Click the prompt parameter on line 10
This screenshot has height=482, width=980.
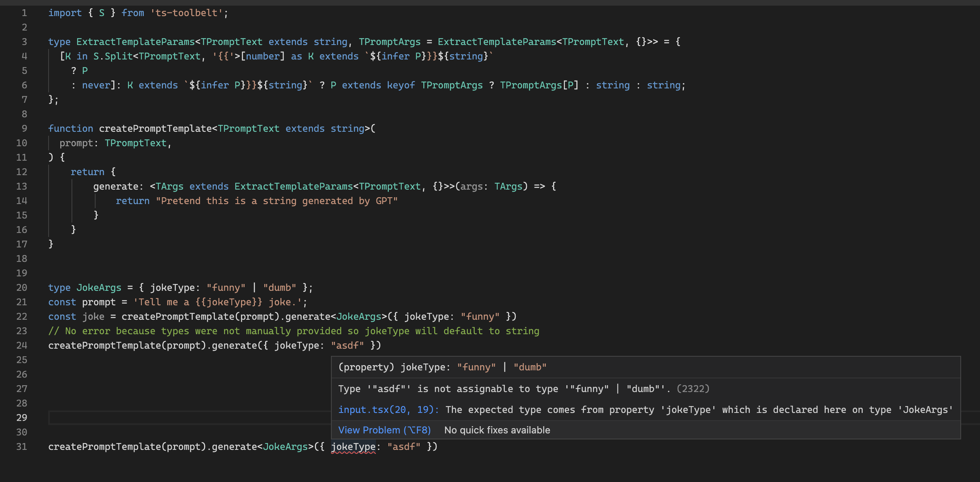(x=76, y=143)
